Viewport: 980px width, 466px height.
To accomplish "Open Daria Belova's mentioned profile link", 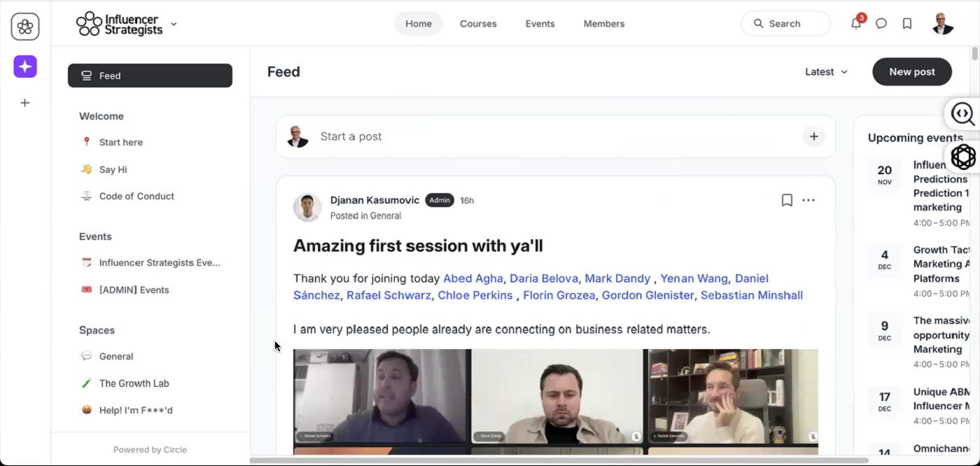I will pyautogui.click(x=544, y=278).
